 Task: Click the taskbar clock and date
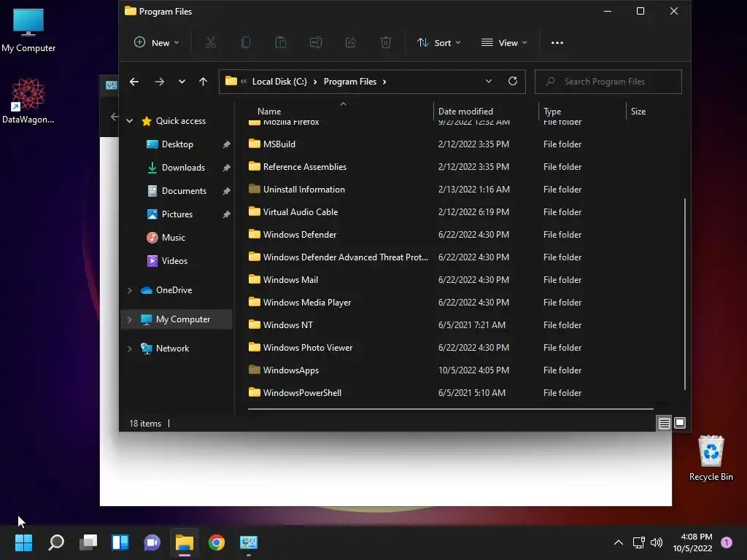click(x=692, y=542)
